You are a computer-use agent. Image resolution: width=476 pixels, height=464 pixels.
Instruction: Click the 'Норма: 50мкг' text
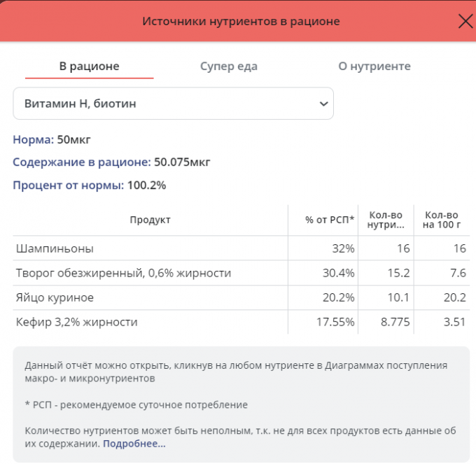(x=52, y=139)
